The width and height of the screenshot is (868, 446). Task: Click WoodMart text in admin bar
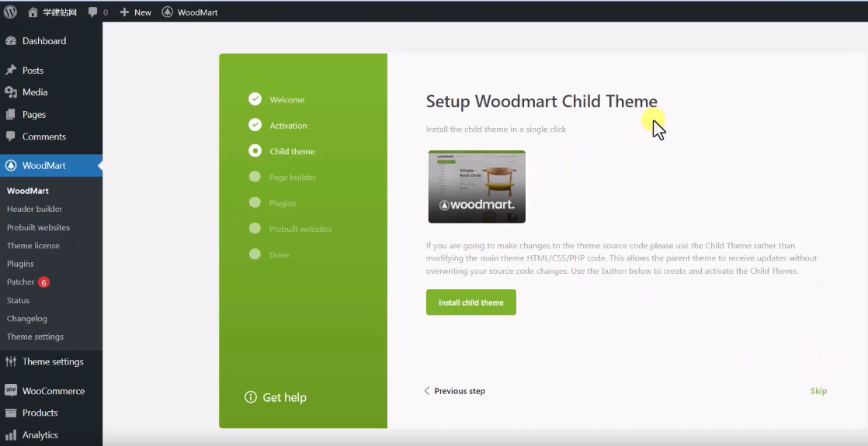pyautogui.click(x=198, y=12)
